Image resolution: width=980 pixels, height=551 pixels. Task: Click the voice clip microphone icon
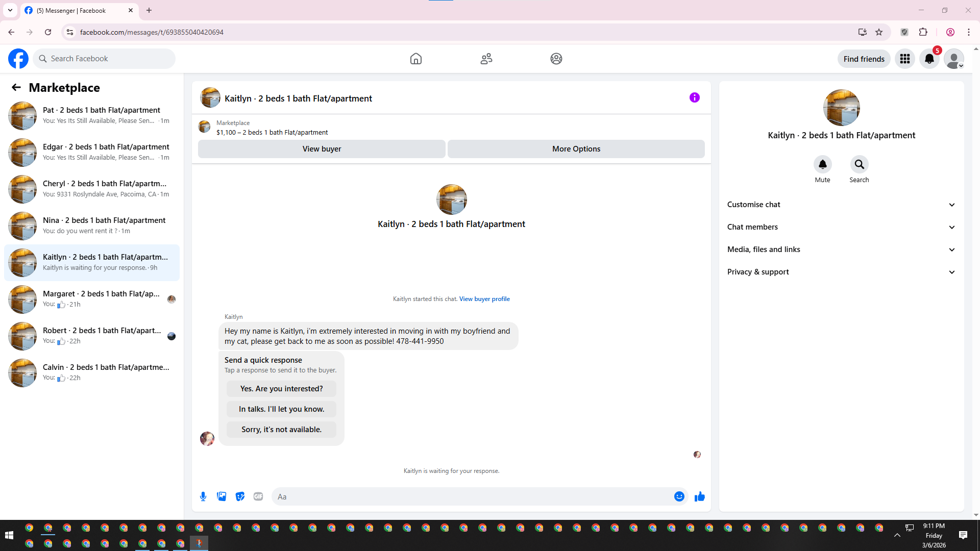click(x=203, y=496)
